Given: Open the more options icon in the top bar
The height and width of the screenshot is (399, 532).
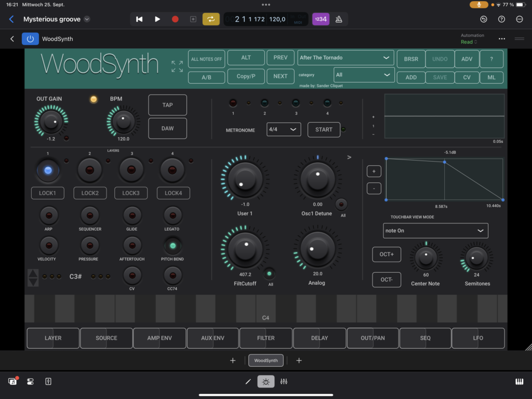Looking at the screenshot, I should point(520,19).
